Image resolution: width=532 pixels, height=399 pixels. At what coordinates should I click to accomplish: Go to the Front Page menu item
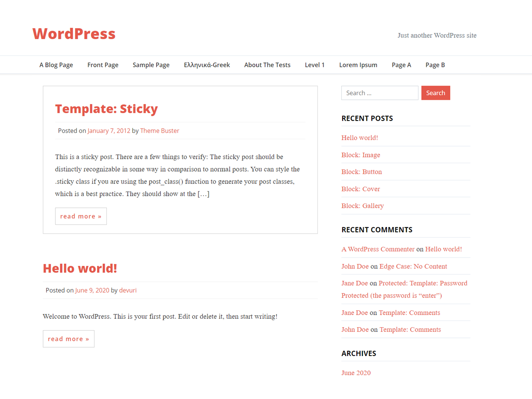pyautogui.click(x=102, y=65)
